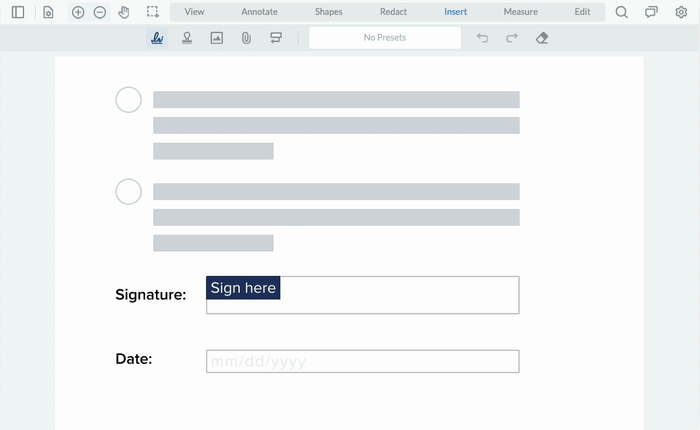Screen dimensions: 700x430
Task: Select the second radio button option
Action: [129, 192]
